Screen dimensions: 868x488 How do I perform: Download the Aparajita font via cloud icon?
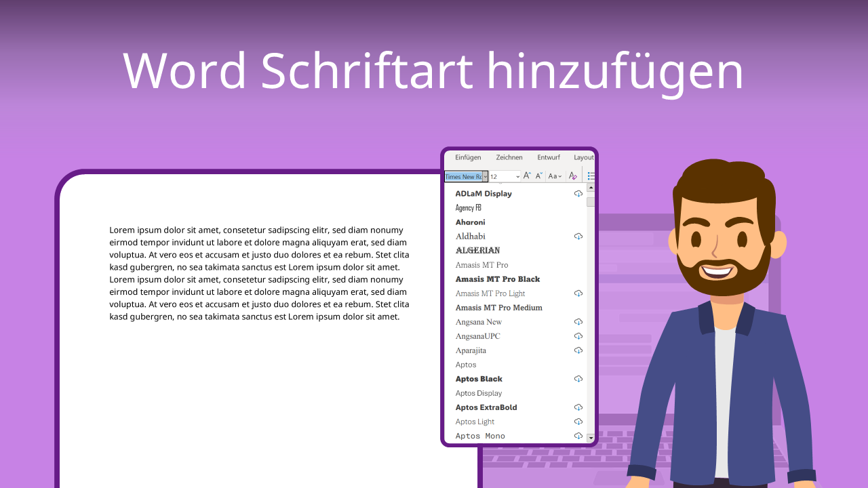tap(578, 350)
